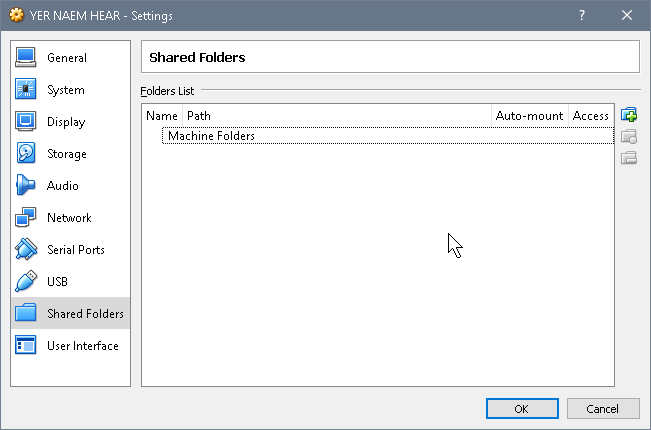
Task: Select the System chip icon
Action: pos(26,89)
